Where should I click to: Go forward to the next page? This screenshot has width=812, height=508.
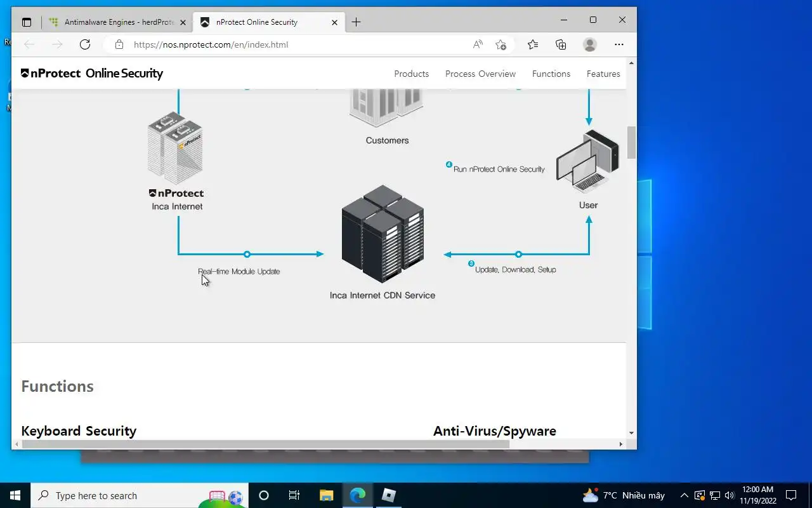point(57,44)
